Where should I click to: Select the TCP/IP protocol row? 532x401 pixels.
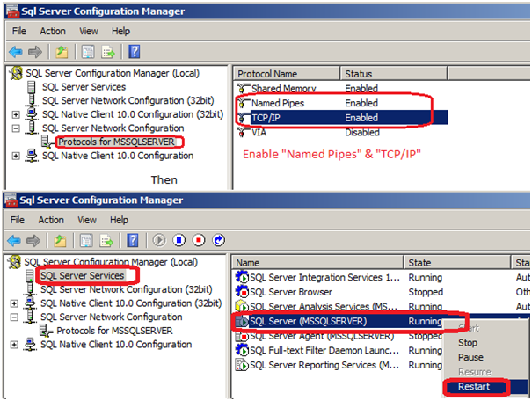pyautogui.click(x=341, y=118)
